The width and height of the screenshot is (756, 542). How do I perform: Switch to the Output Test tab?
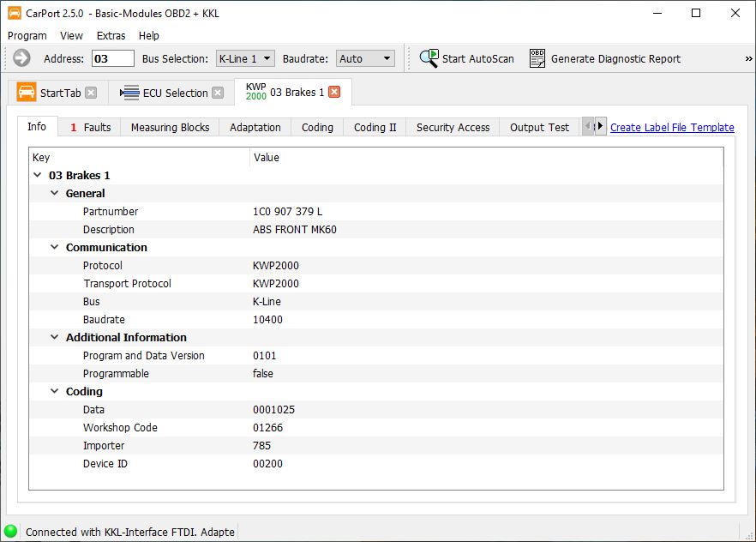click(539, 127)
